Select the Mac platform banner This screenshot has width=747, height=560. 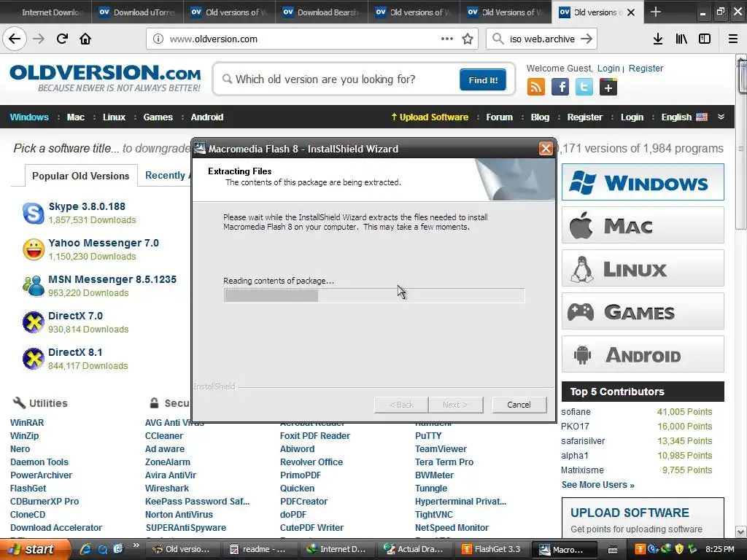[643, 225]
